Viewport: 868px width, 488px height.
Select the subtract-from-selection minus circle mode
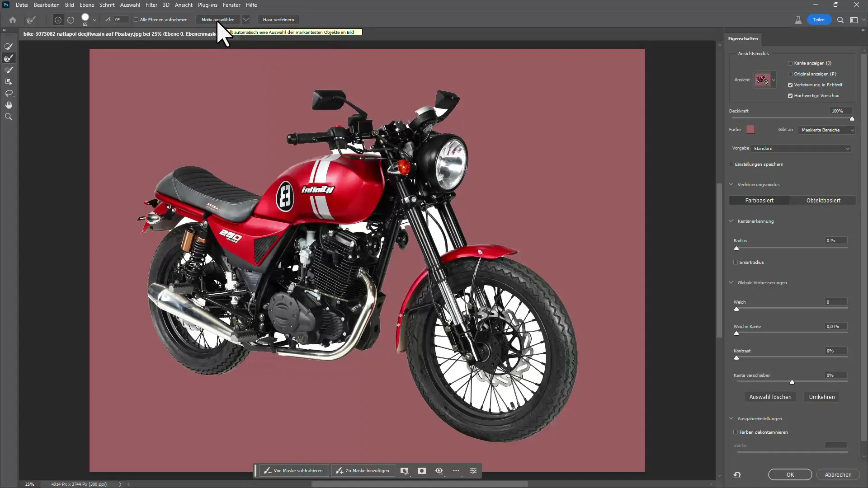(x=71, y=20)
